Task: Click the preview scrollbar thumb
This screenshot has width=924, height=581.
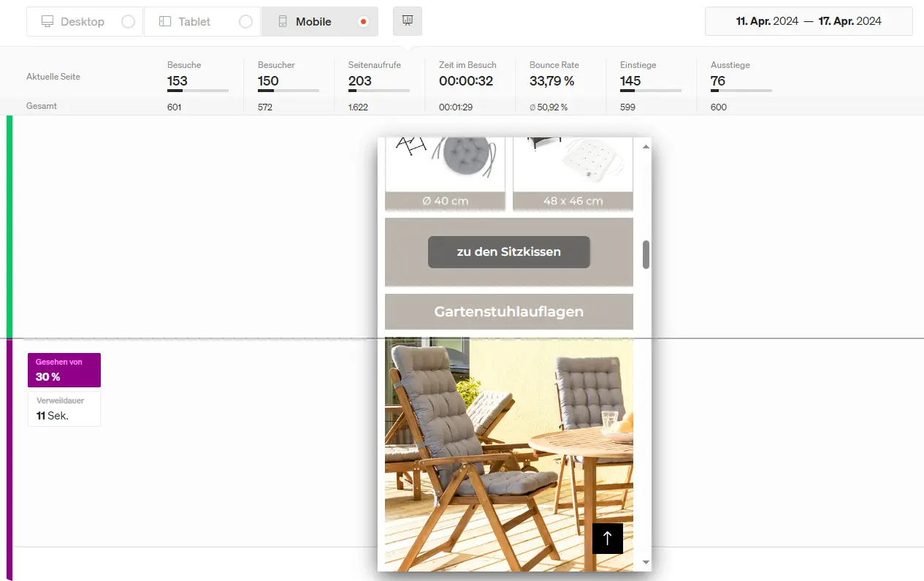Action: [x=646, y=254]
